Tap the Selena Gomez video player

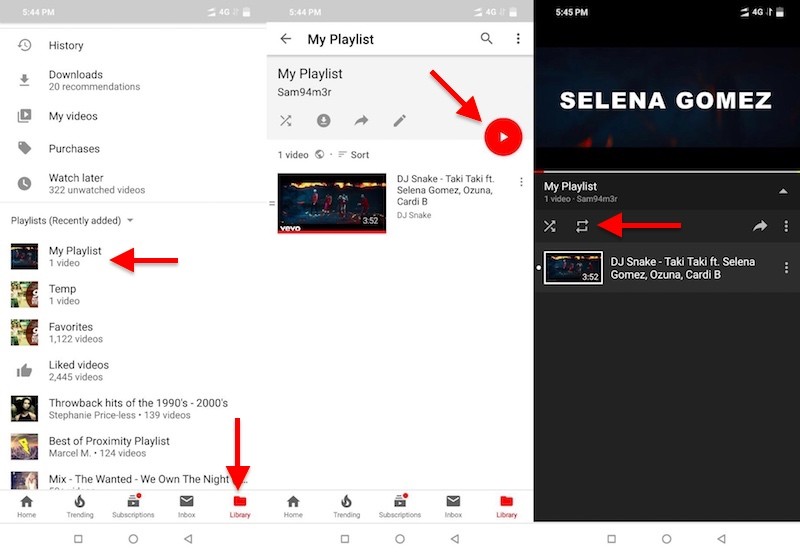click(x=667, y=97)
